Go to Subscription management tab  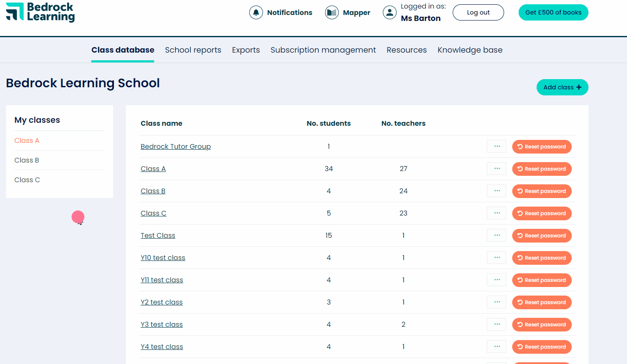coord(323,50)
